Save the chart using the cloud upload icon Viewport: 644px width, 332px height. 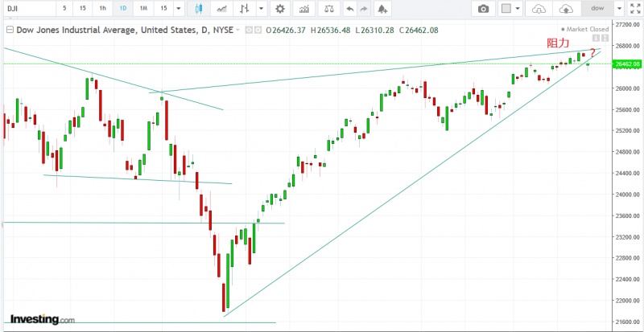[567, 9]
